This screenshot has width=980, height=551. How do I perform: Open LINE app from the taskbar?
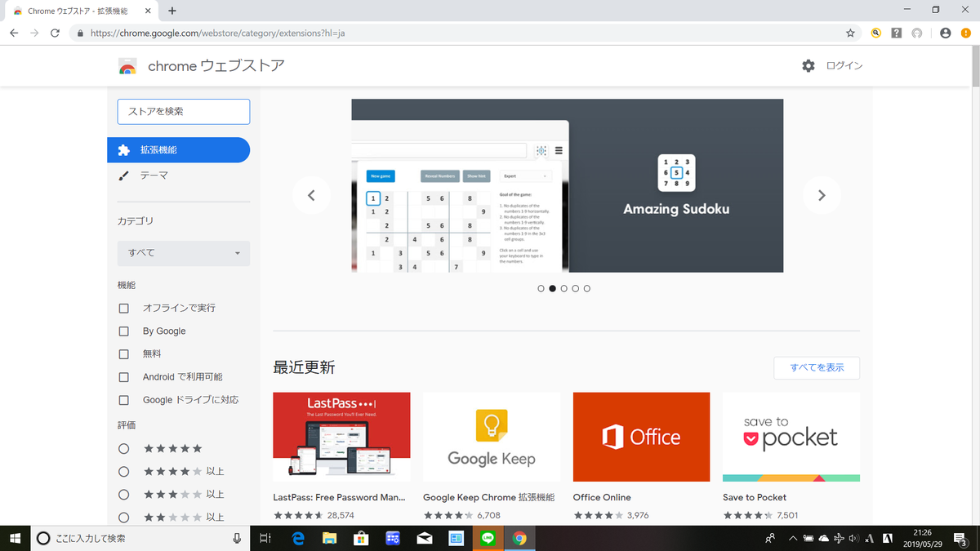click(488, 538)
